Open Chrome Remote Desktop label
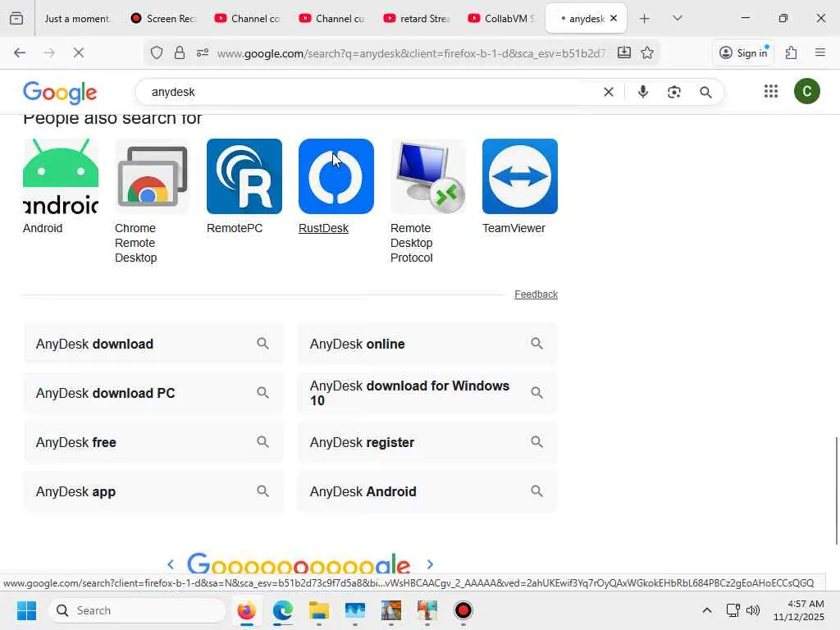The width and height of the screenshot is (840, 630). (x=135, y=243)
